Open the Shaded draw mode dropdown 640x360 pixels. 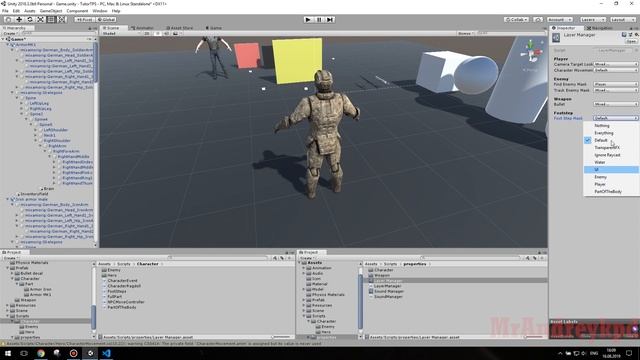pos(120,33)
